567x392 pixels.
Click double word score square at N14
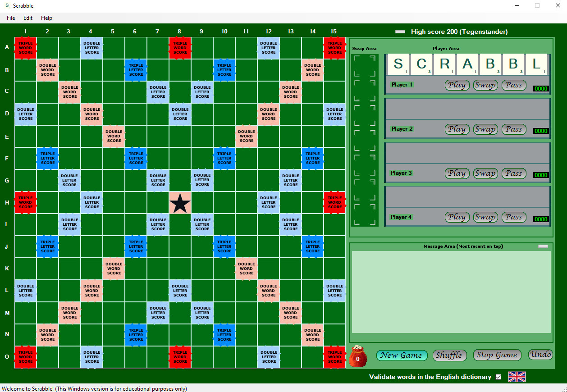[312, 335]
